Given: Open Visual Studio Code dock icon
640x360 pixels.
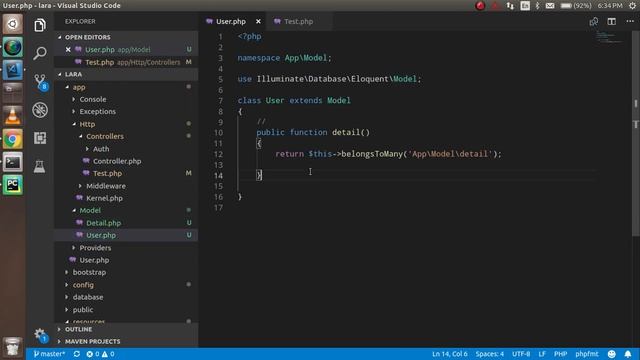Looking at the screenshot, I should 13,70.
